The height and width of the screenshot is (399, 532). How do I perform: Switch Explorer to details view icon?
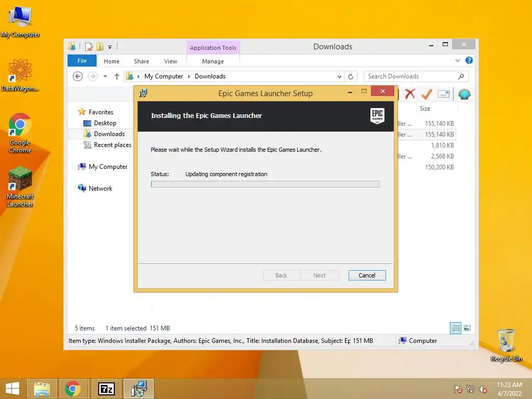[456, 328]
